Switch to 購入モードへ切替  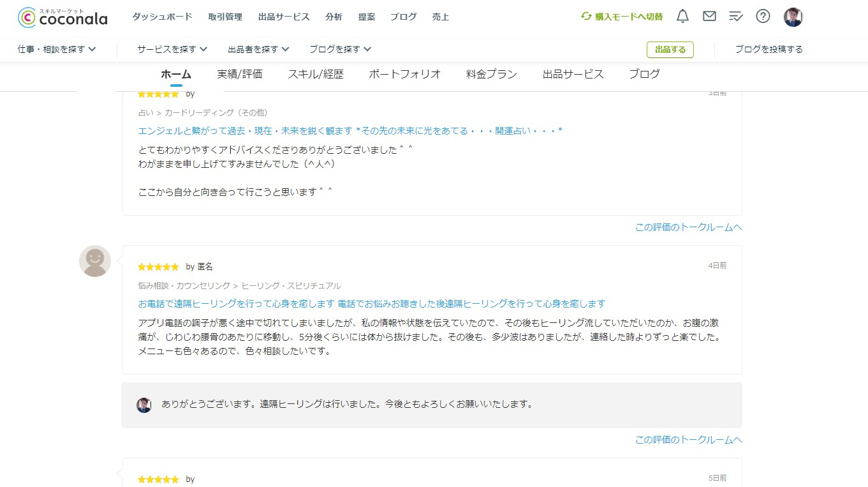click(x=622, y=17)
